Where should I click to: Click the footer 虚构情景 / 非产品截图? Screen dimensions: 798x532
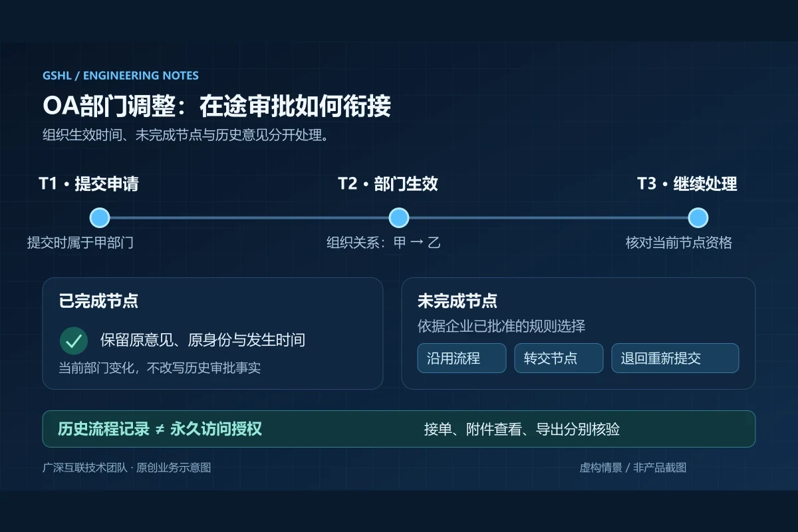633,467
